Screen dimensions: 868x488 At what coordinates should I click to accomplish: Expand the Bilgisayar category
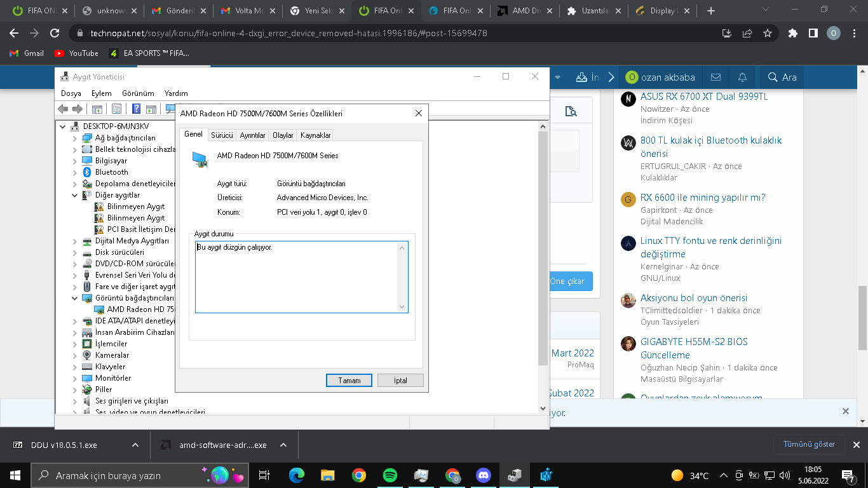(x=75, y=161)
